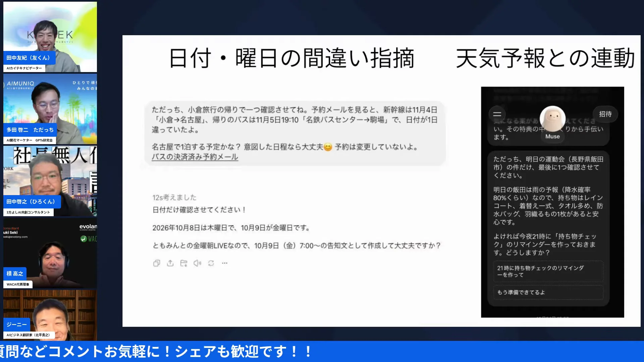Click the 明日の飯田は雨の予報 message paragraph
The width and height of the screenshot is (644, 362).
(548, 206)
